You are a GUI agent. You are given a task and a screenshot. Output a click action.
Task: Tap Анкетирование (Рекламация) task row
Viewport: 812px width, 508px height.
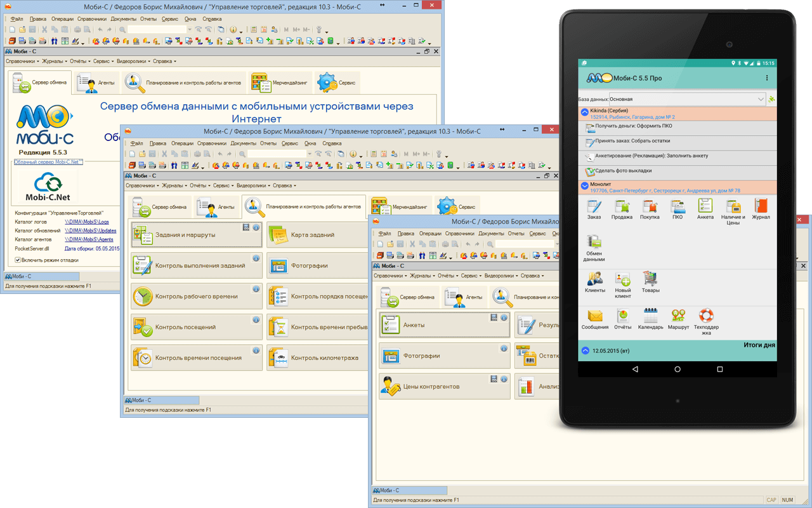point(677,157)
